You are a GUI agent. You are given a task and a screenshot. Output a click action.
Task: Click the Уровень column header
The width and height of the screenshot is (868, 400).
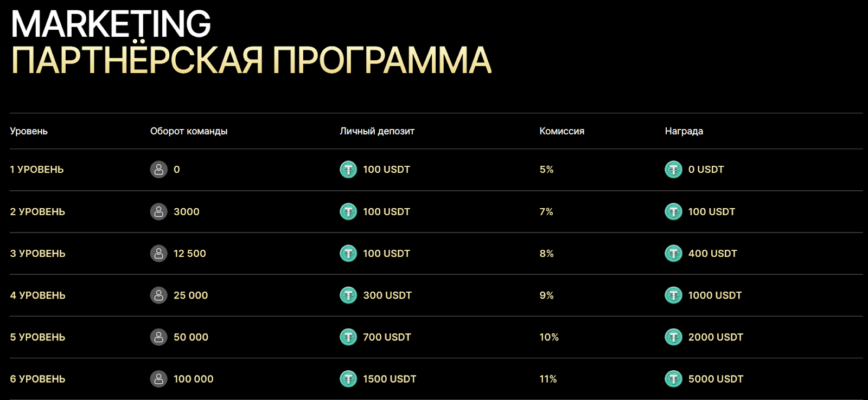click(x=29, y=131)
